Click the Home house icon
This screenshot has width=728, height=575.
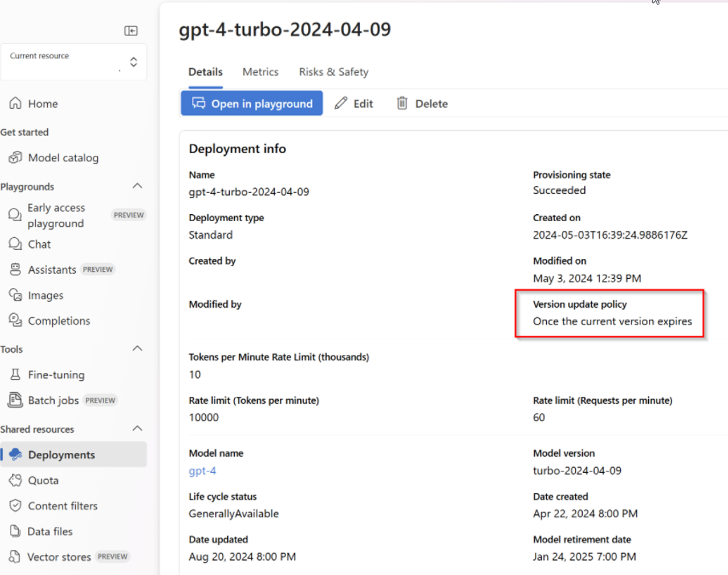15,103
